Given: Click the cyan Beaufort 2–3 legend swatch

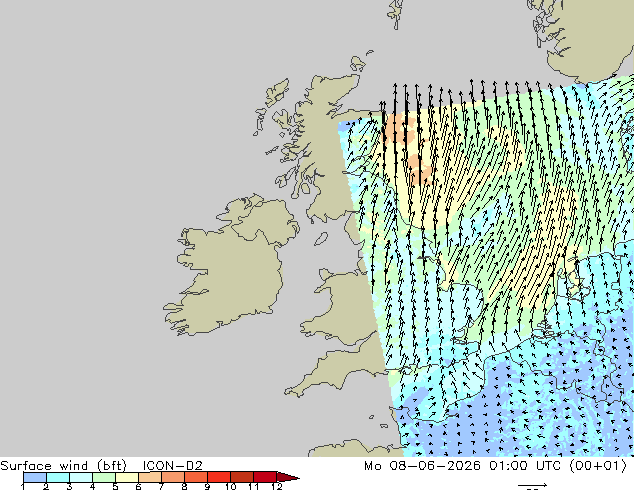Looking at the screenshot, I should coord(58,477).
